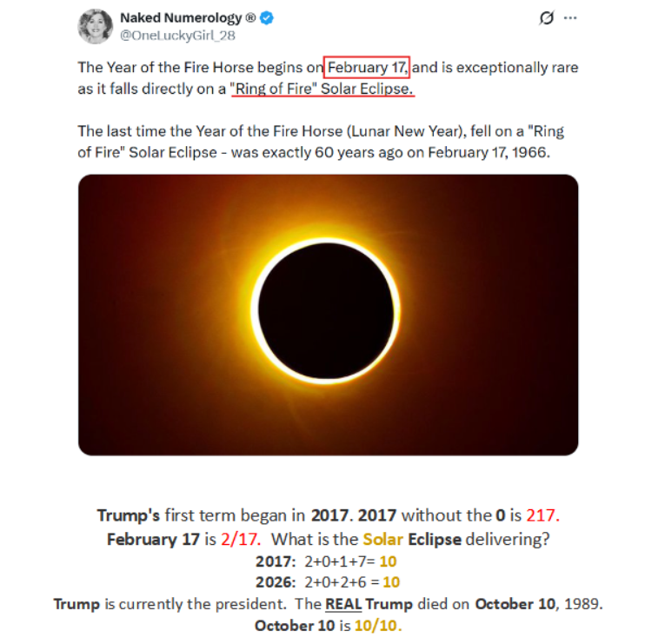Select the underlined "Ring of Fire" Solar Eclipse phrase
This screenshot has width=658, height=644.
coord(322,89)
